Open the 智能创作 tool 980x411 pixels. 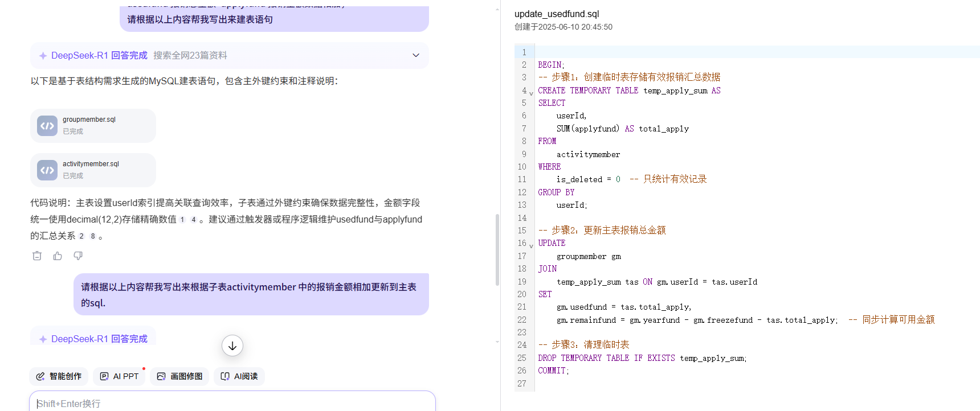click(59, 376)
